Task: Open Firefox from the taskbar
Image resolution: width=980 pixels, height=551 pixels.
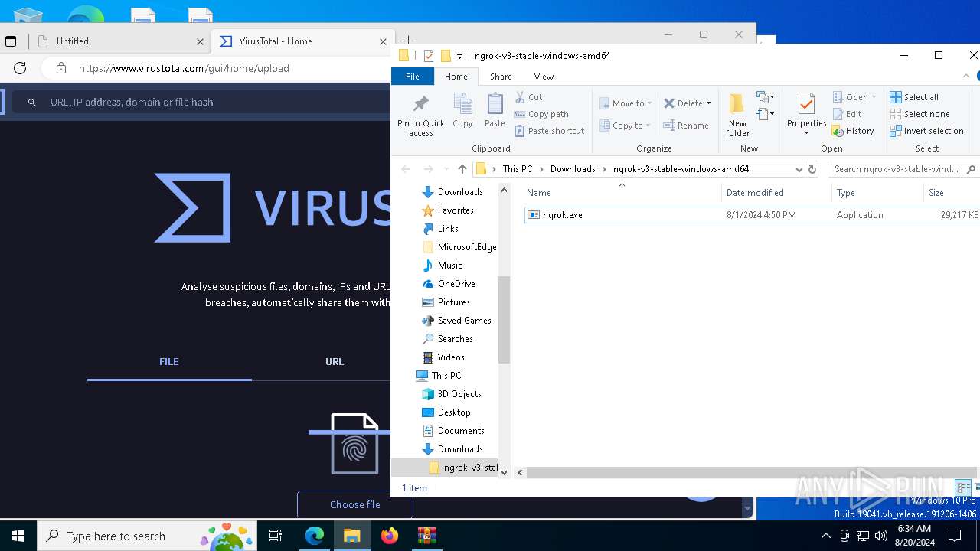Action: [390, 536]
